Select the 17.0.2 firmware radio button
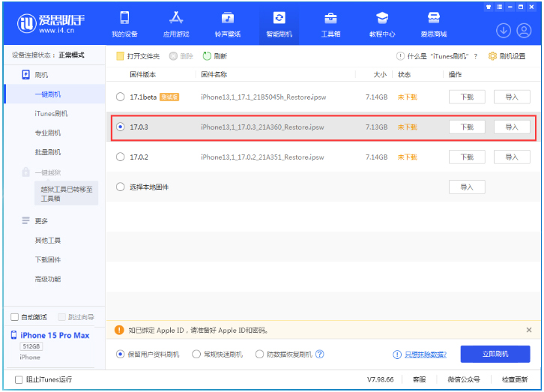 121,157
